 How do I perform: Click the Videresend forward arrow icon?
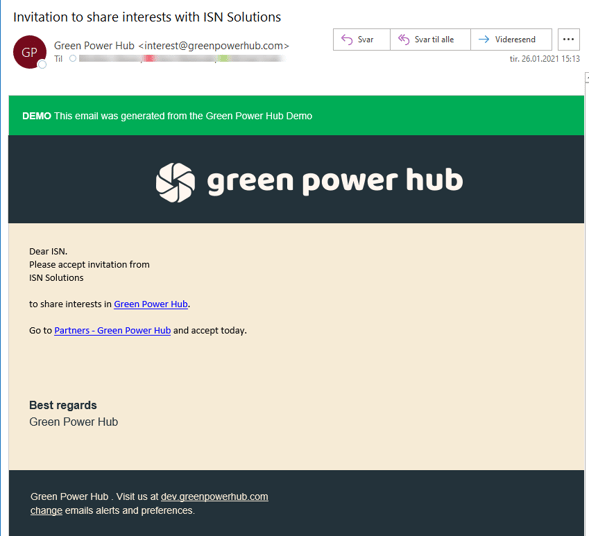coord(484,39)
